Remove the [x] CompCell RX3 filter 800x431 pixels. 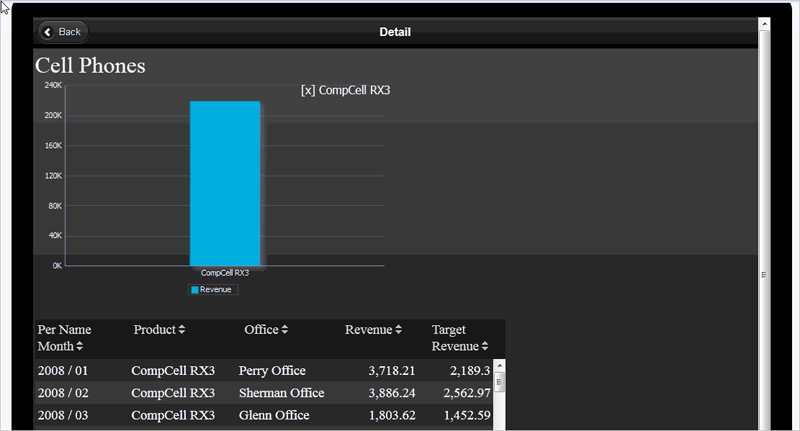[308, 90]
